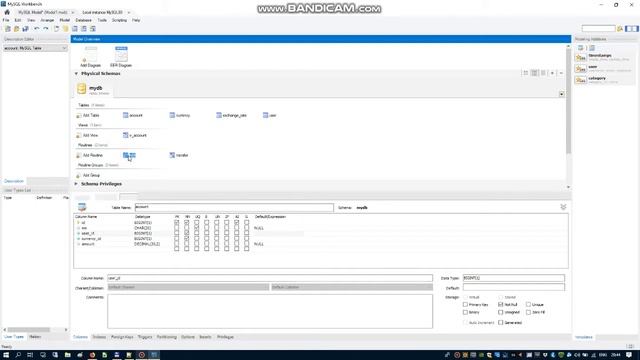
Task: Open the Arrange menu
Action: click(x=47, y=20)
